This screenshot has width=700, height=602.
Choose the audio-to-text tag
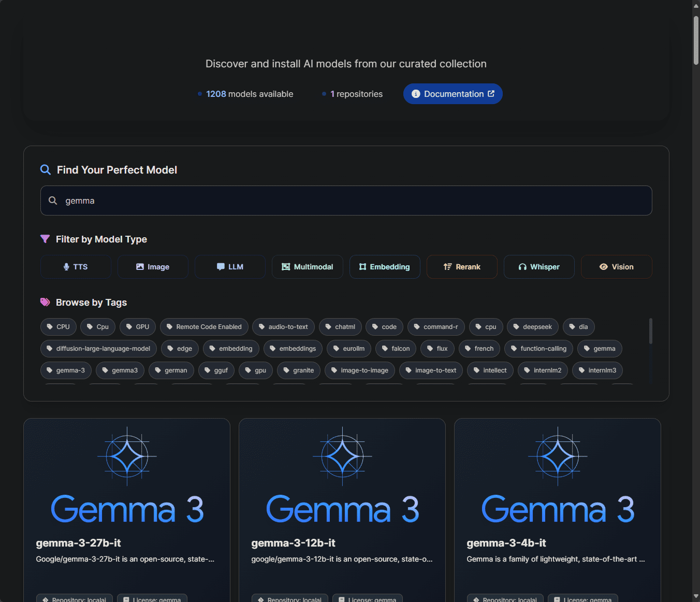pos(283,327)
